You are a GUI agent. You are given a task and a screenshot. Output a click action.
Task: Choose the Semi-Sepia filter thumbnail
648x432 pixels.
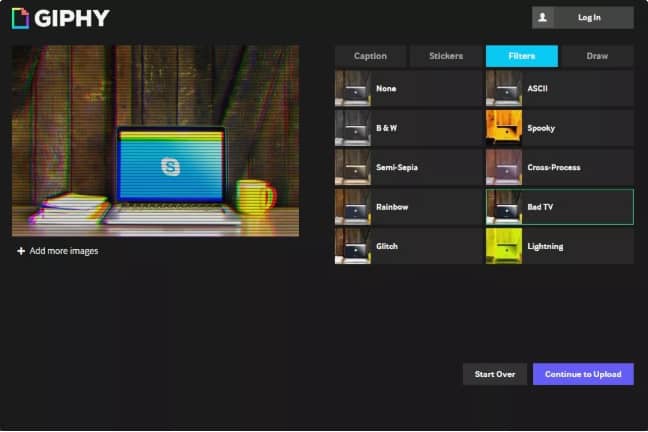[353, 167]
